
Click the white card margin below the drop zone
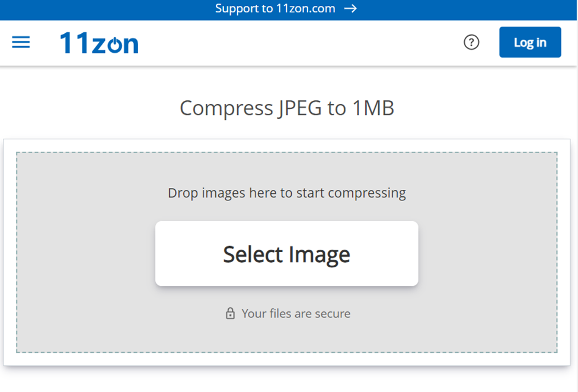click(x=287, y=359)
